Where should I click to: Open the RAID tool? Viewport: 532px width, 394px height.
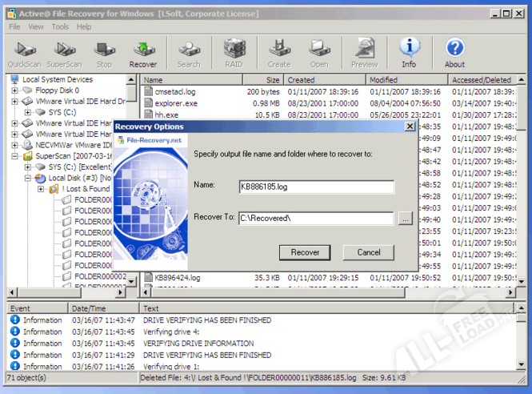[234, 54]
